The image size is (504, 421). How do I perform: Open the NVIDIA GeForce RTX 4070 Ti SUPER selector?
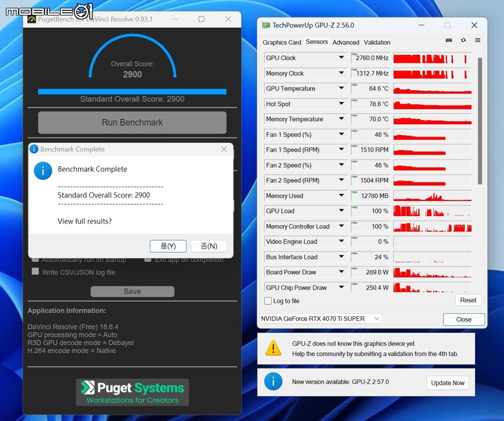(320, 319)
